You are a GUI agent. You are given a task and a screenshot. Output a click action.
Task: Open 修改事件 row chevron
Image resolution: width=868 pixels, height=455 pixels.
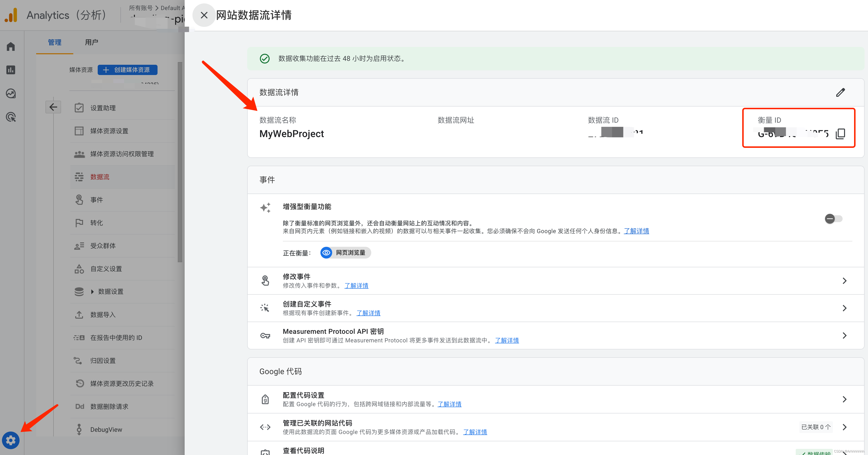pos(844,281)
